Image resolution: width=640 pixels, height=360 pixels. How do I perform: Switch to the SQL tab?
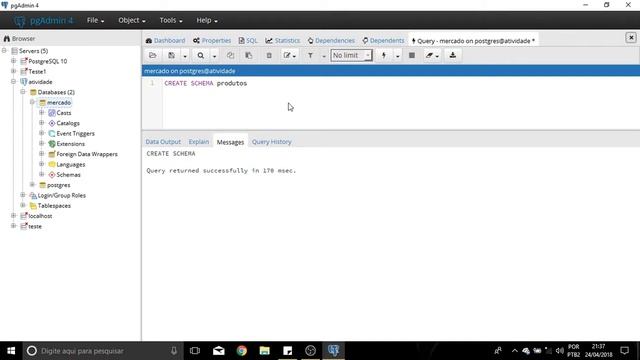pos(248,40)
